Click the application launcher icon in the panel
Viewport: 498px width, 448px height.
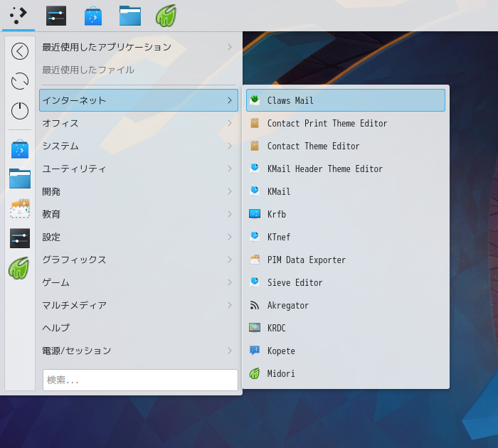(18, 16)
